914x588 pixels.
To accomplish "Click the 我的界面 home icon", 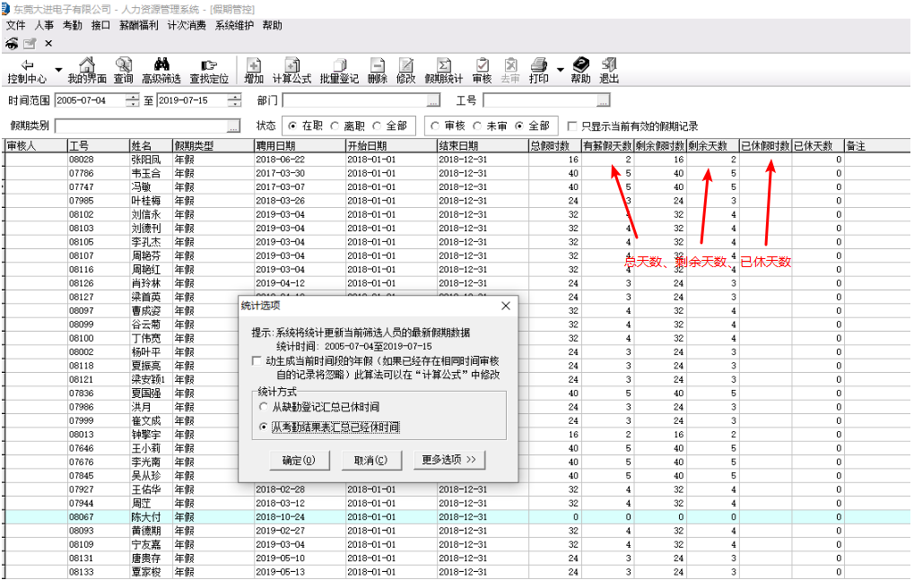I will [x=87, y=65].
